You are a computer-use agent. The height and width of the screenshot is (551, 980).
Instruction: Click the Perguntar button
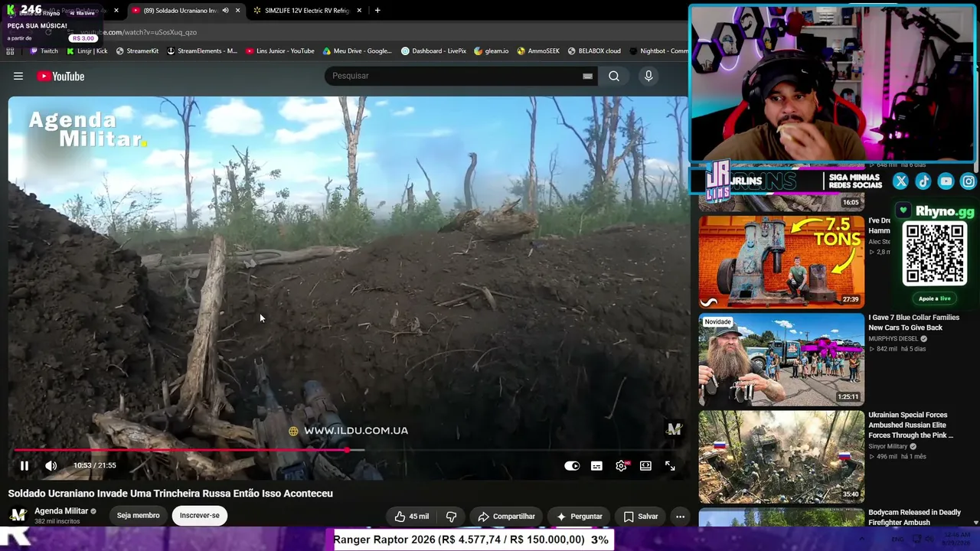click(x=579, y=517)
